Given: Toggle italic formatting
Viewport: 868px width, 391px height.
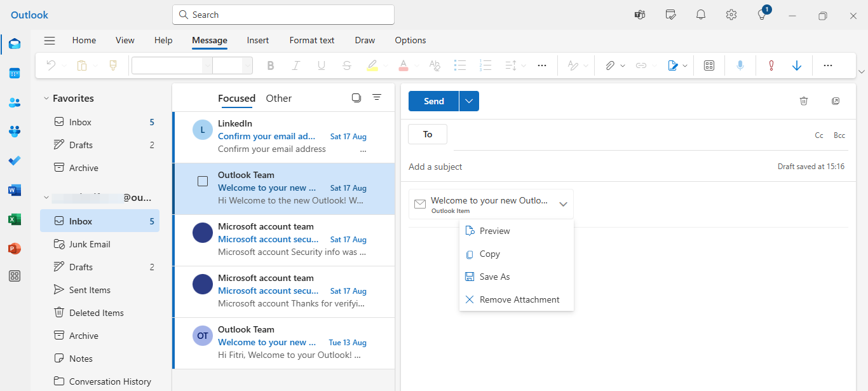Looking at the screenshot, I should click(295, 65).
